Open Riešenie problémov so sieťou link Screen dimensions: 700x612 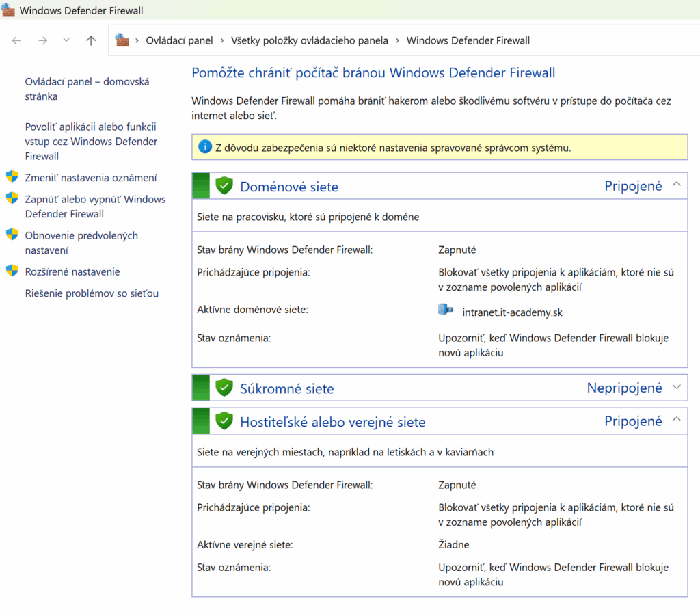pyautogui.click(x=92, y=293)
